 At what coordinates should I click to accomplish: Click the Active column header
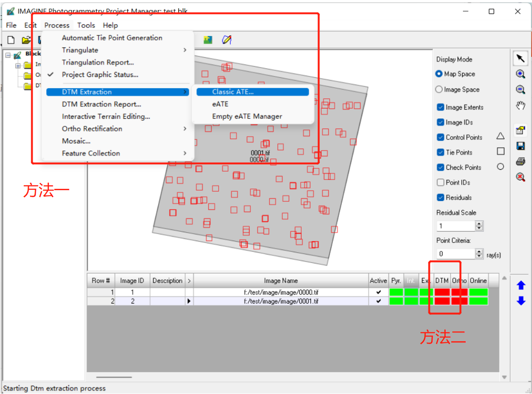[x=378, y=281]
